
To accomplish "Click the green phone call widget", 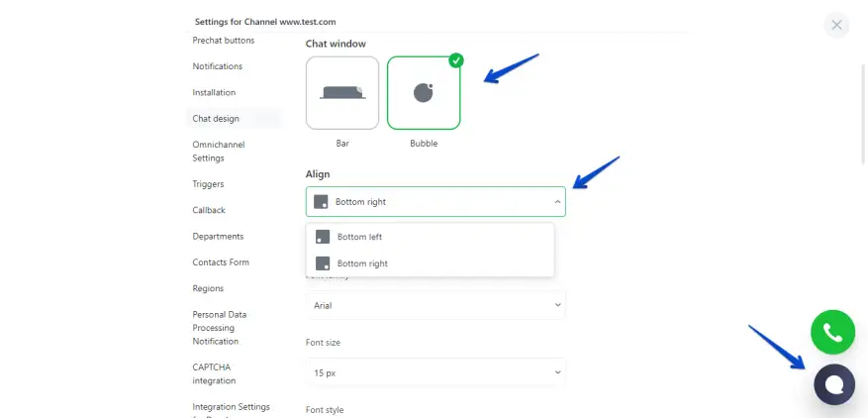I will 832,333.
